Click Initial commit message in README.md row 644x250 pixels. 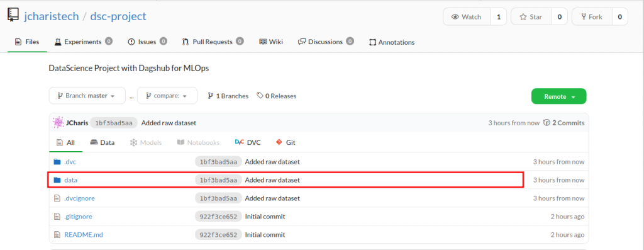pyautogui.click(x=265, y=235)
